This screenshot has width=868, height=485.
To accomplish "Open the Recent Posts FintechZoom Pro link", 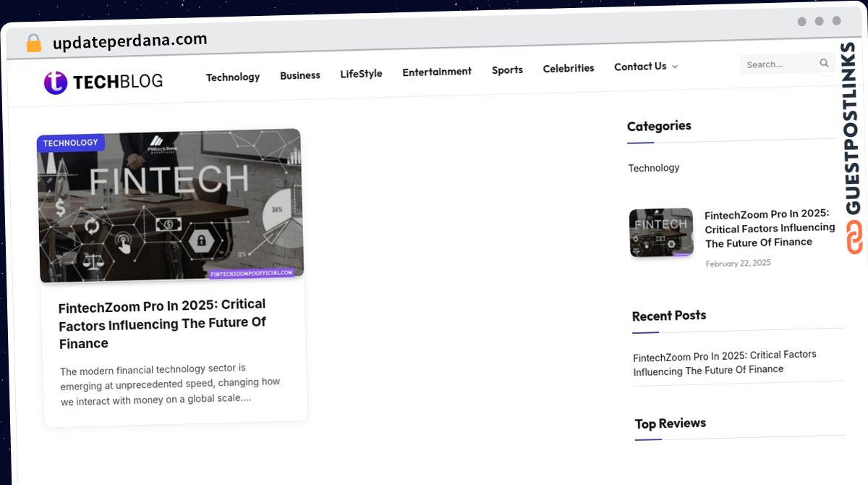I will [725, 363].
